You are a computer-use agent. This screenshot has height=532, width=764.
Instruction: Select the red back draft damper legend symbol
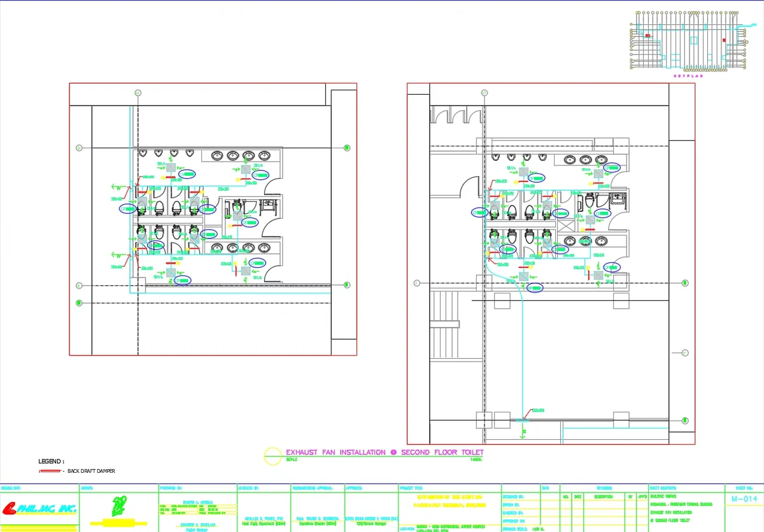pyautogui.click(x=50, y=471)
